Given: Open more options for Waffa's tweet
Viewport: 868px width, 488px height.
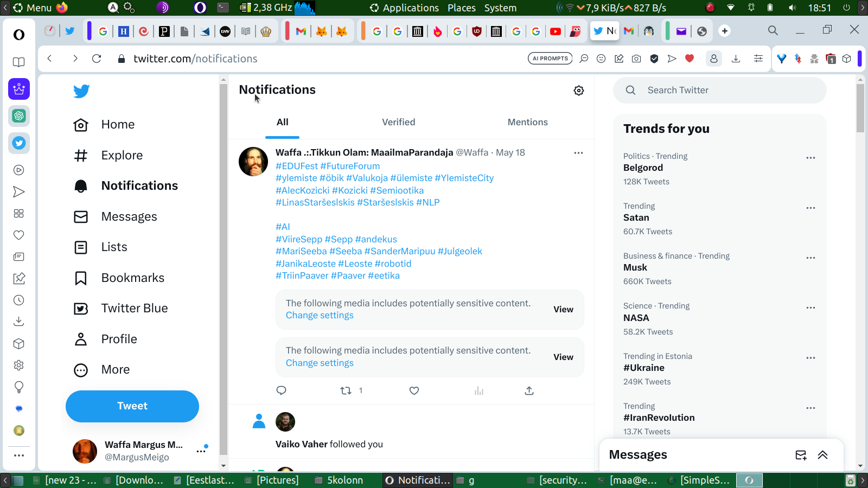Looking at the screenshot, I should click(579, 153).
